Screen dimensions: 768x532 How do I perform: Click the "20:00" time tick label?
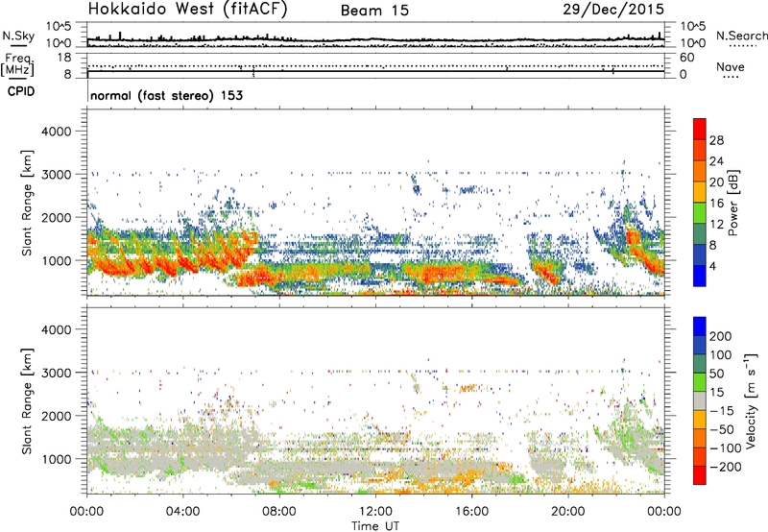click(568, 512)
